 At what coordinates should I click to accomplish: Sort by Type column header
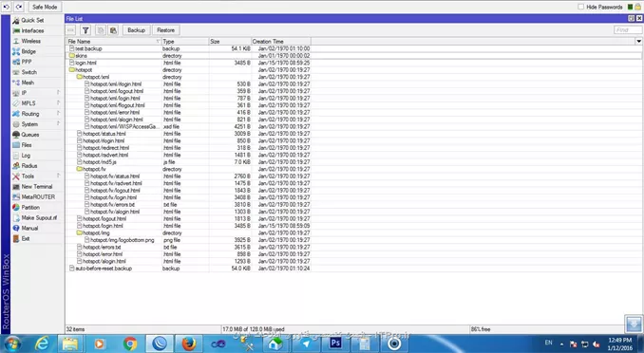[x=185, y=42]
